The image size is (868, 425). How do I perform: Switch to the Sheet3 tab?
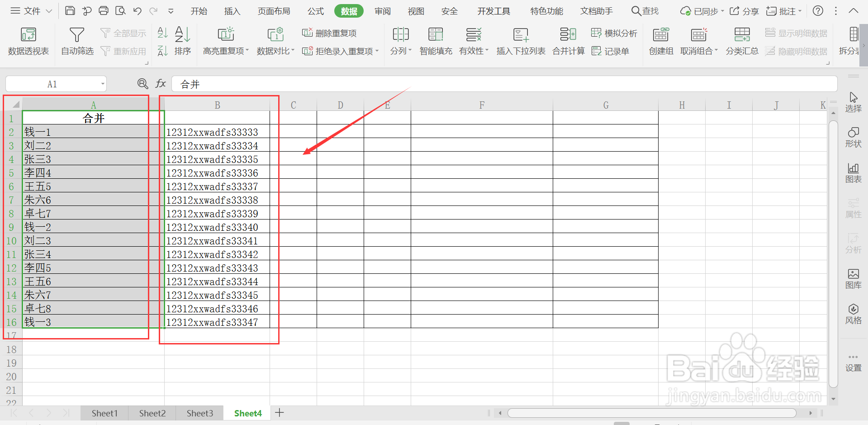pos(199,413)
